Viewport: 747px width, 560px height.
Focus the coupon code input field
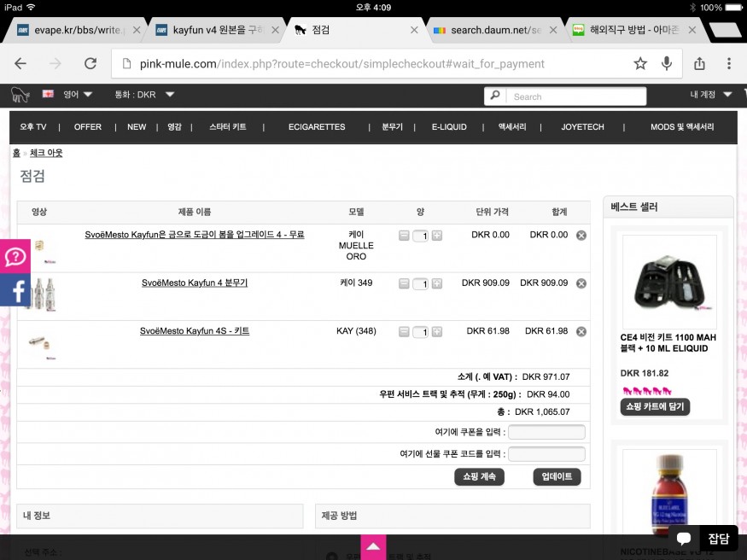tap(546, 433)
